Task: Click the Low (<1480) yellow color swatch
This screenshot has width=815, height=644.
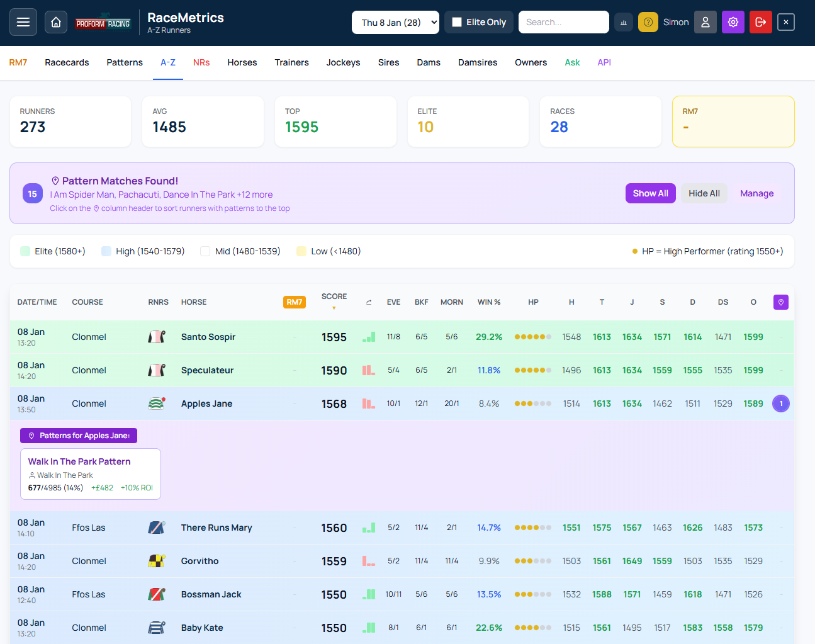Action: click(301, 251)
